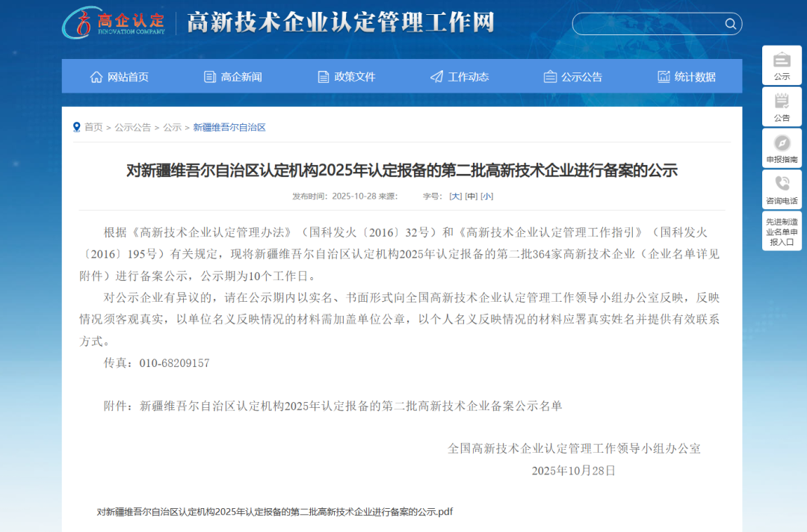Click the 高企认定 site logo

click(114, 23)
